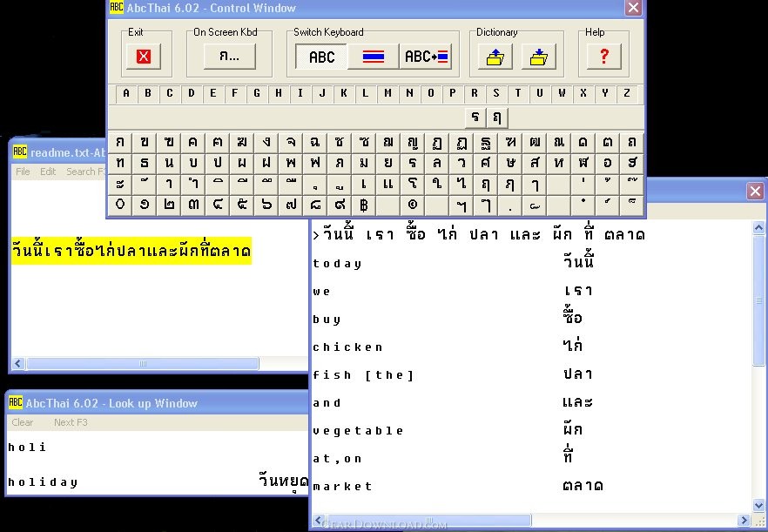Click right arrow on translation horizontal scrollbar
Viewport: 768px width, 532px height.
(744, 520)
